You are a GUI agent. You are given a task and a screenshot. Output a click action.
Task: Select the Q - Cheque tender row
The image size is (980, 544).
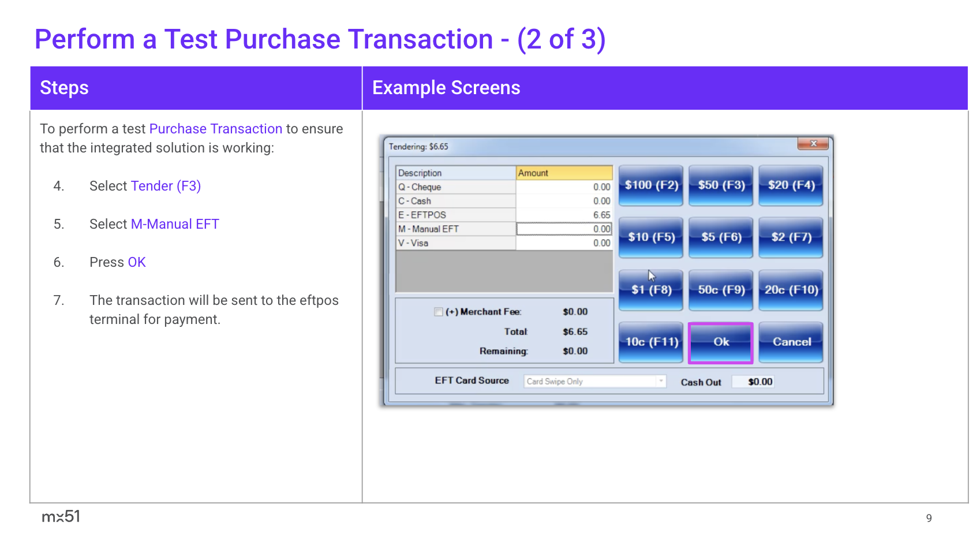point(455,187)
